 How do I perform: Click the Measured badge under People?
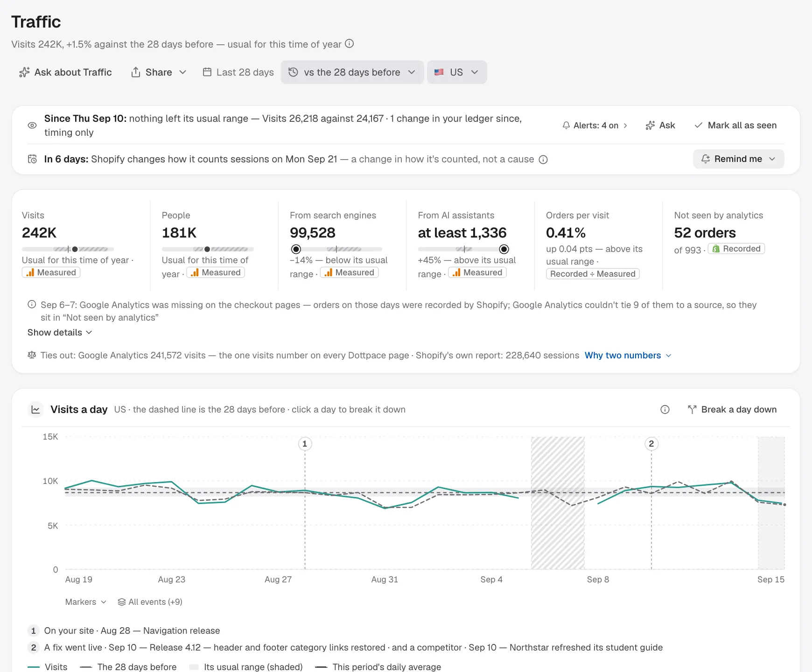click(216, 273)
